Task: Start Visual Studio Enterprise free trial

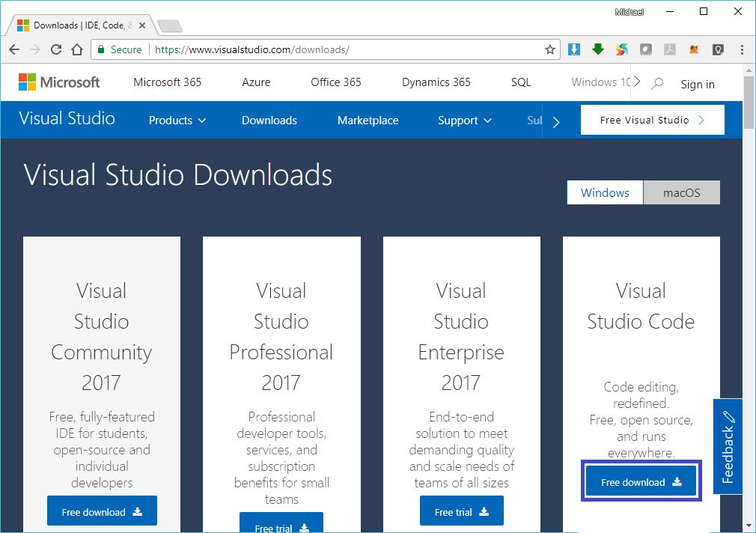Action: (461, 511)
